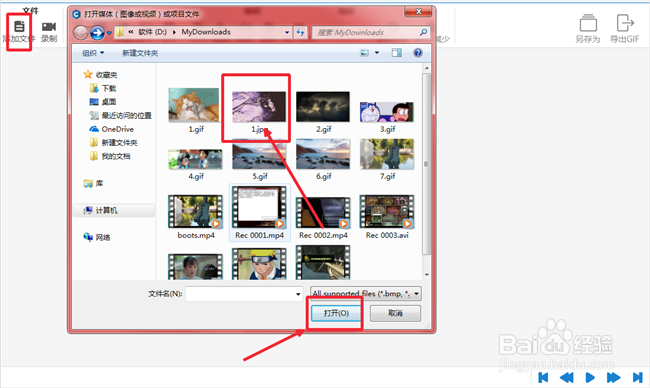650x388 pixels.
Task: Open the view options dropdown arrow
Action: (x=377, y=53)
